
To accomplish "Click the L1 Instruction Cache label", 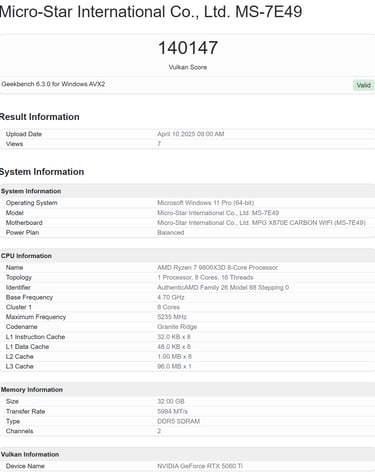I will point(35,337).
